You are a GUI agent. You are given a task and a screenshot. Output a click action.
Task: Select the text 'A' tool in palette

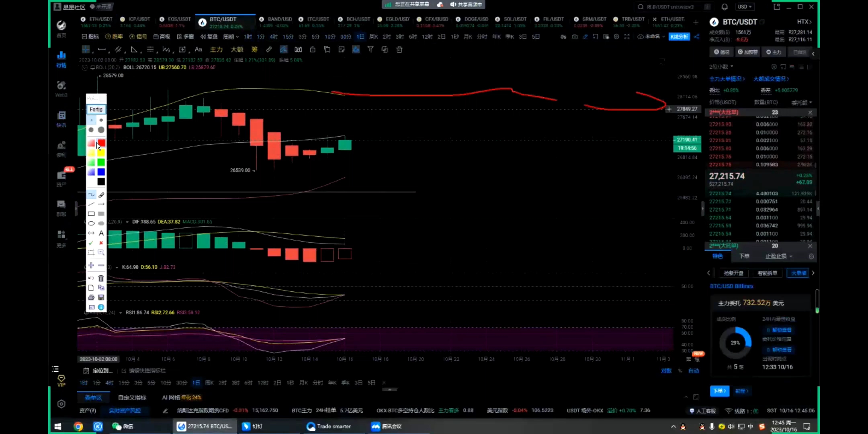(x=101, y=233)
